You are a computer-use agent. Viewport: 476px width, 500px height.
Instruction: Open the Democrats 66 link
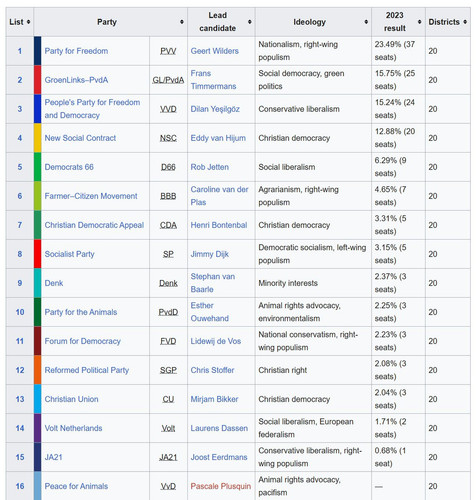69,167
